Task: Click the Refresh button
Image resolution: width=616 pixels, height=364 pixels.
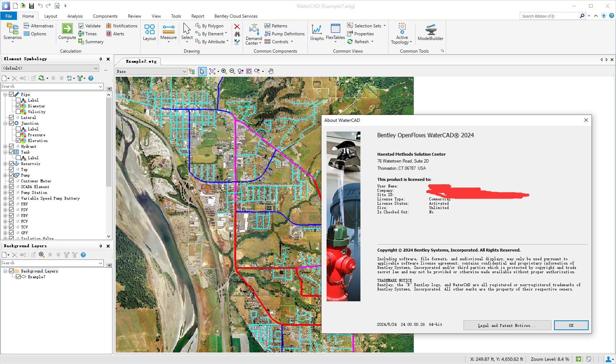Action: pos(358,42)
